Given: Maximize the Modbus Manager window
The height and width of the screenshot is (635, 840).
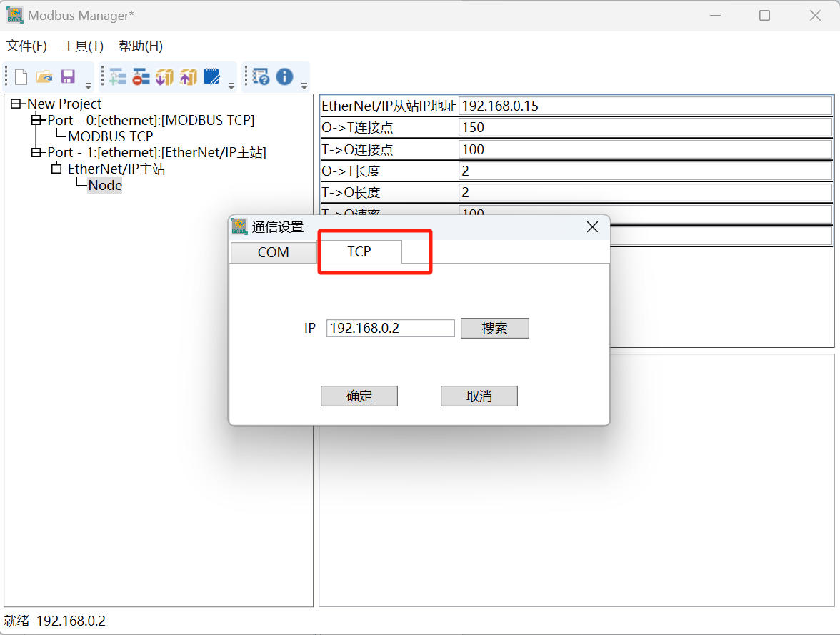Looking at the screenshot, I should pyautogui.click(x=764, y=16).
